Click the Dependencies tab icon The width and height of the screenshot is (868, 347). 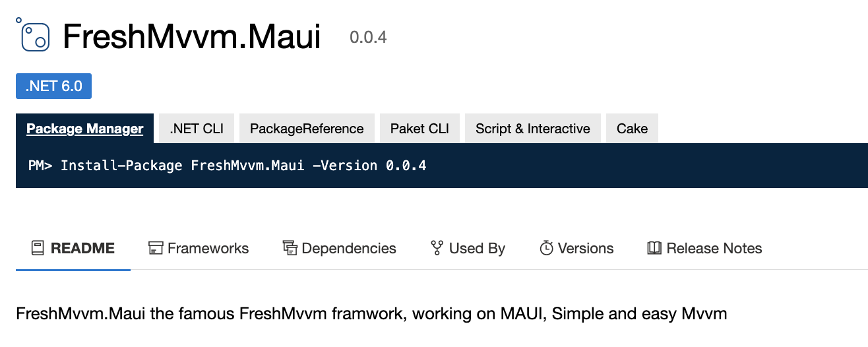coord(290,249)
